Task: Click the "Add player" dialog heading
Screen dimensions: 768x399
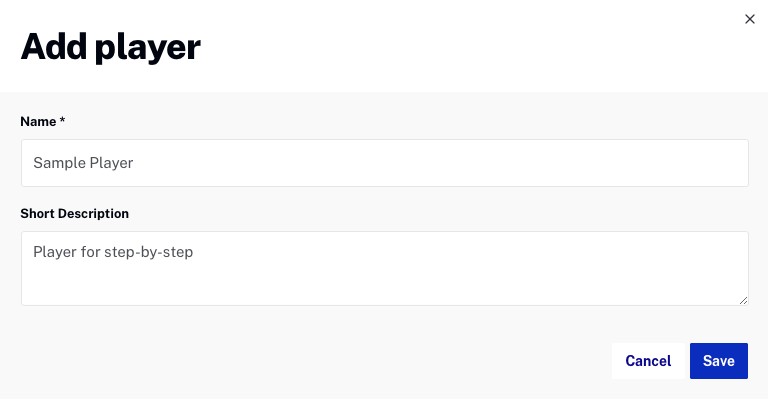Action: [x=111, y=47]
